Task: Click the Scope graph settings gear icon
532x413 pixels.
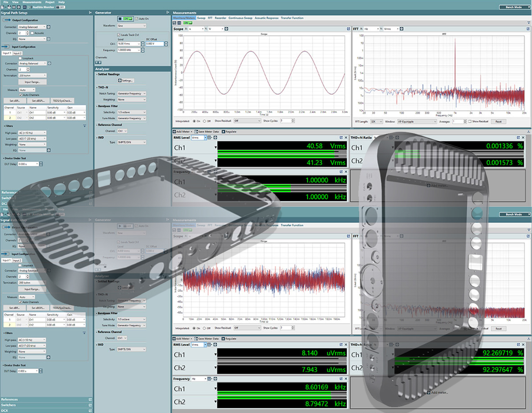Action: 227,29
